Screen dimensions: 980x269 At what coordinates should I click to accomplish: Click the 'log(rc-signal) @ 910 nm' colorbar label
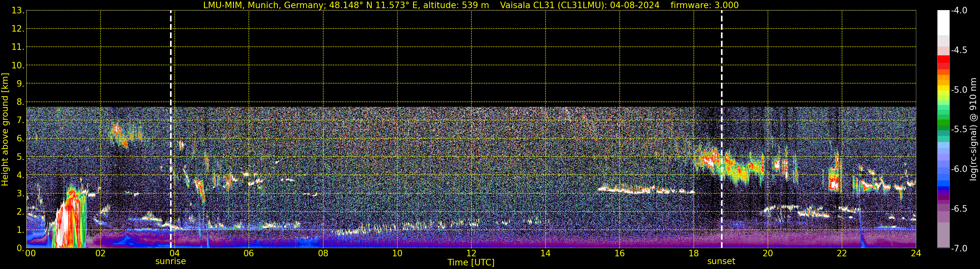tap(973, 130)
